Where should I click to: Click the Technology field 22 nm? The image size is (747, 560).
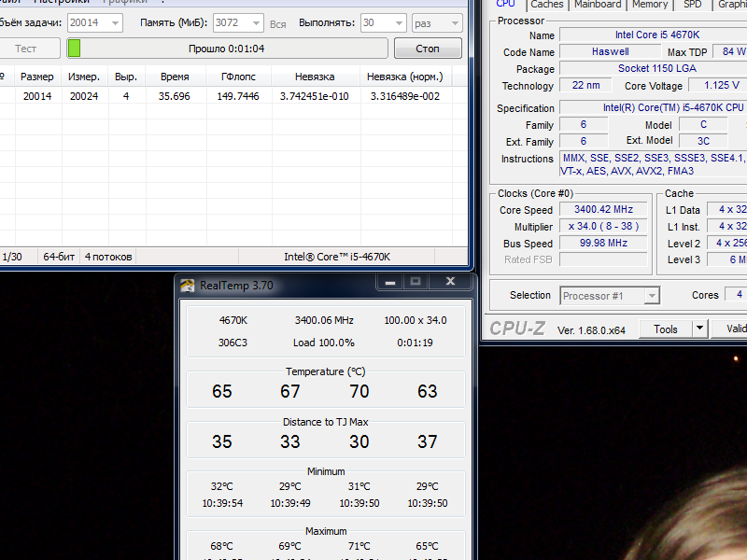click(x=586, y=85)
